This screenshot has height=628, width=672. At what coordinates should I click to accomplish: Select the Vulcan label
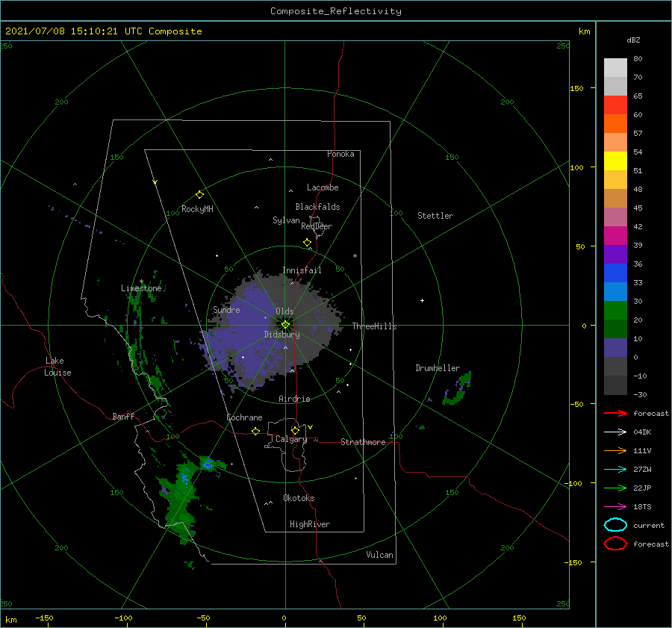(379, 555)
